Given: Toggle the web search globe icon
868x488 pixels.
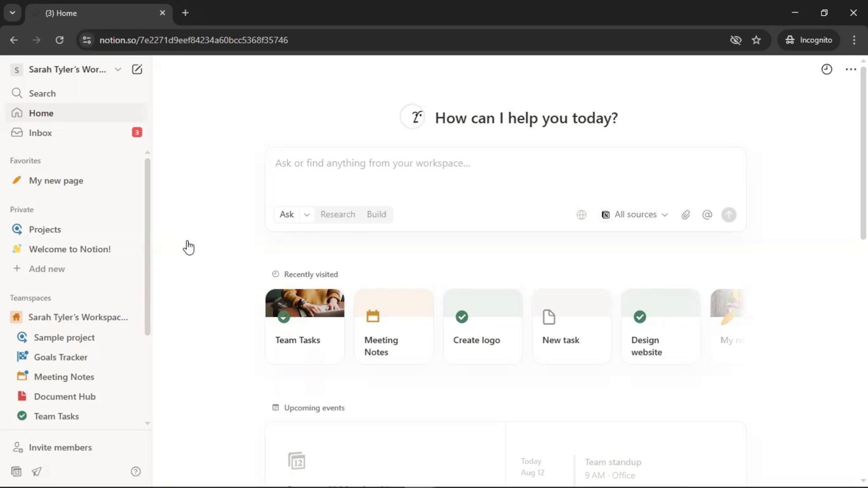Looking at the screenshot, I should pos(581,215).
